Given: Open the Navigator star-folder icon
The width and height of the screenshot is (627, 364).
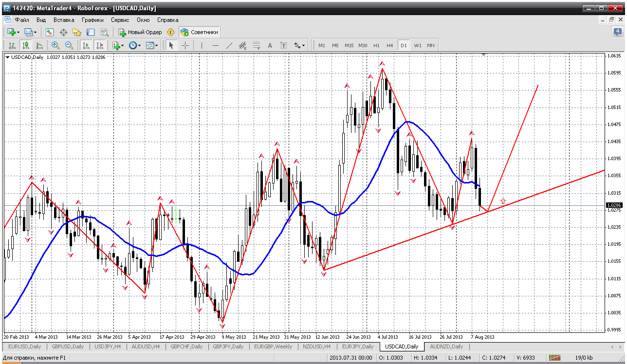Looking at the screenshot, I should (76, 32).
